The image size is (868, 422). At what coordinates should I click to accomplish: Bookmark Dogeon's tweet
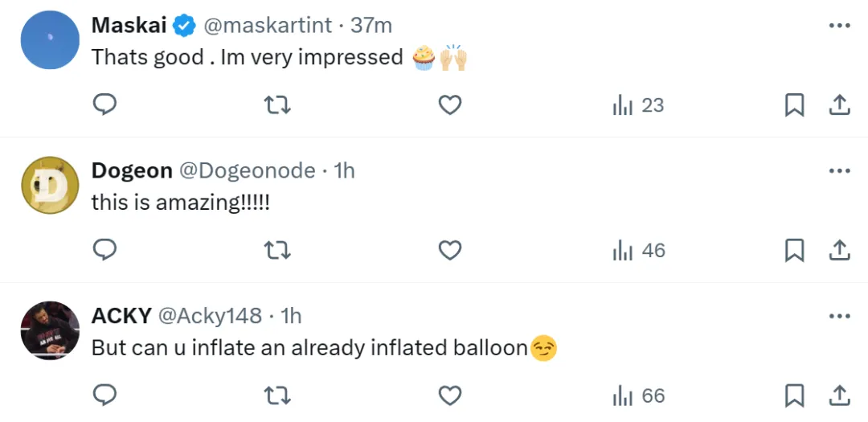point(794,251)
